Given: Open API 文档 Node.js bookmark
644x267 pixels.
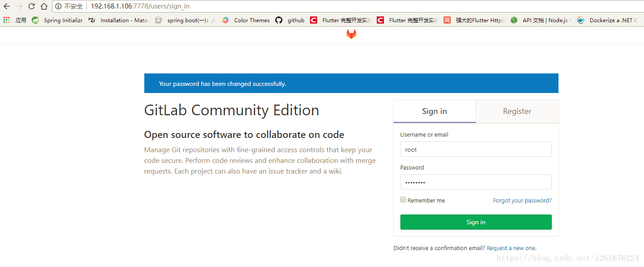Looking at the screenshot, I should pyautogui.click(x=541, y=20).
